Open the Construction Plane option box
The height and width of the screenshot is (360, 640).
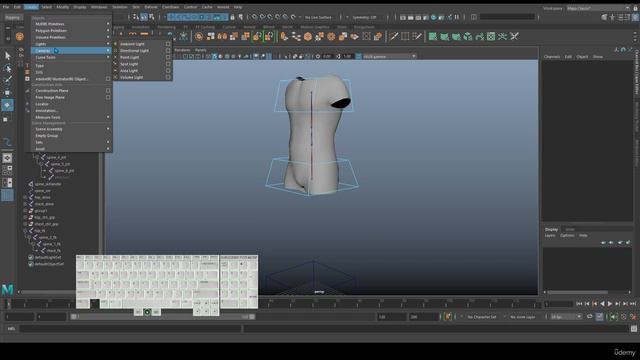(108, 91)
